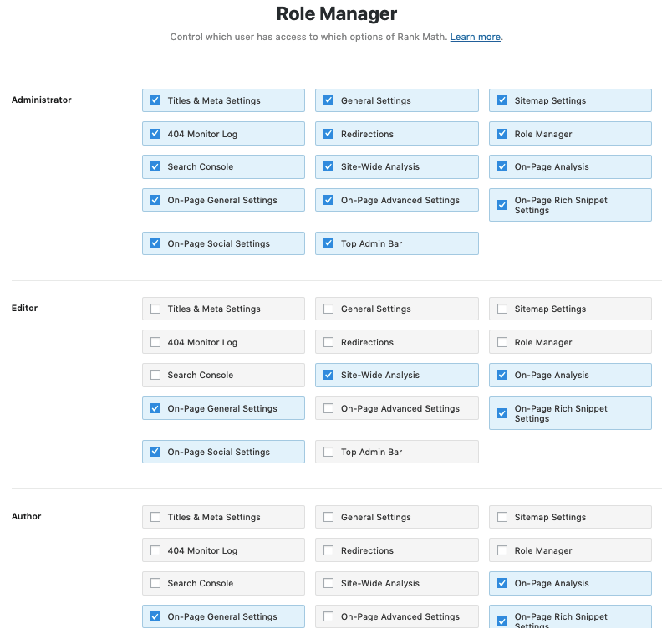
Task: Enable Redirections access for Editor
Action: 328,341
